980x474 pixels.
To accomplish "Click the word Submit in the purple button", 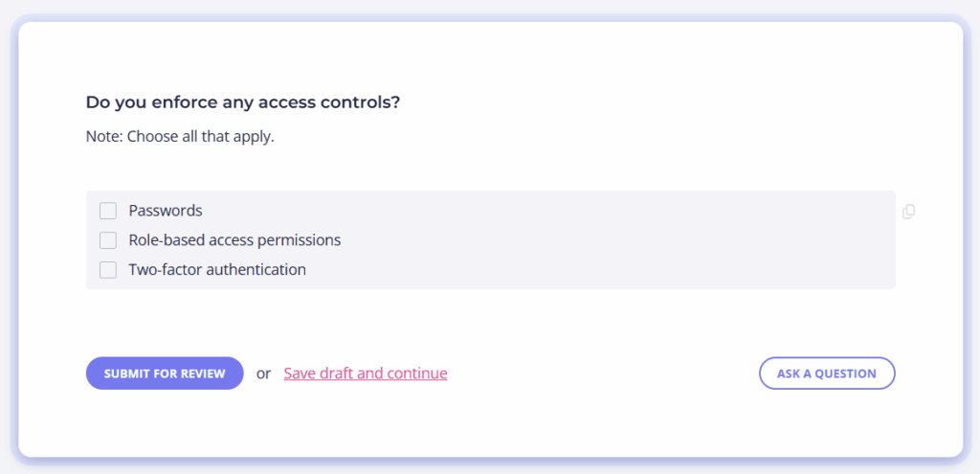I will tap(123, 374).
